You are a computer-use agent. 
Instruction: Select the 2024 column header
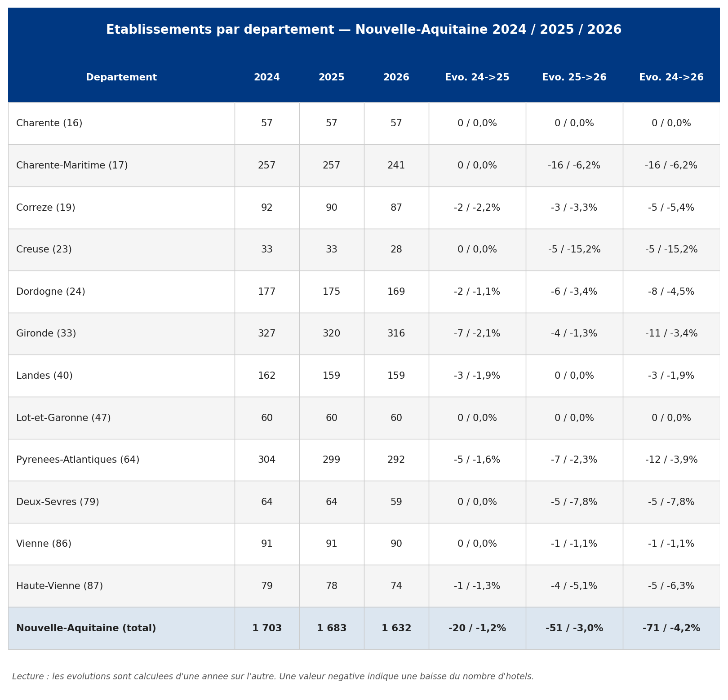(x=267, y=77)
